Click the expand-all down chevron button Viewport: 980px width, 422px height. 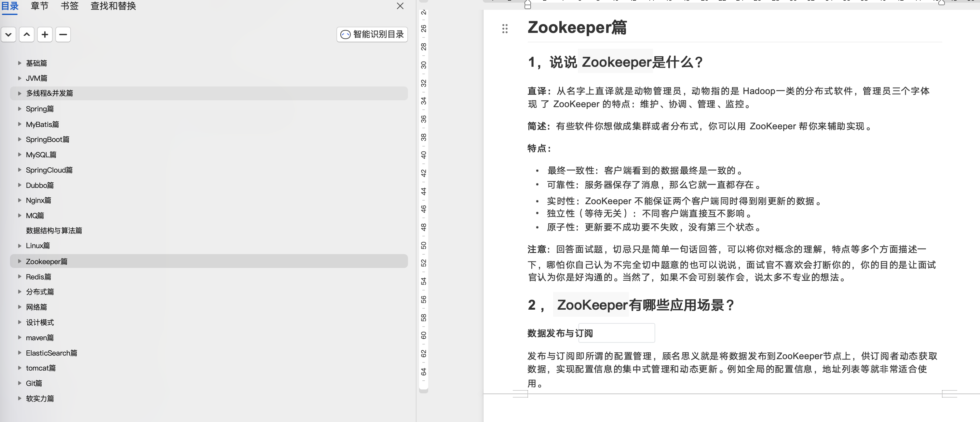8,35
